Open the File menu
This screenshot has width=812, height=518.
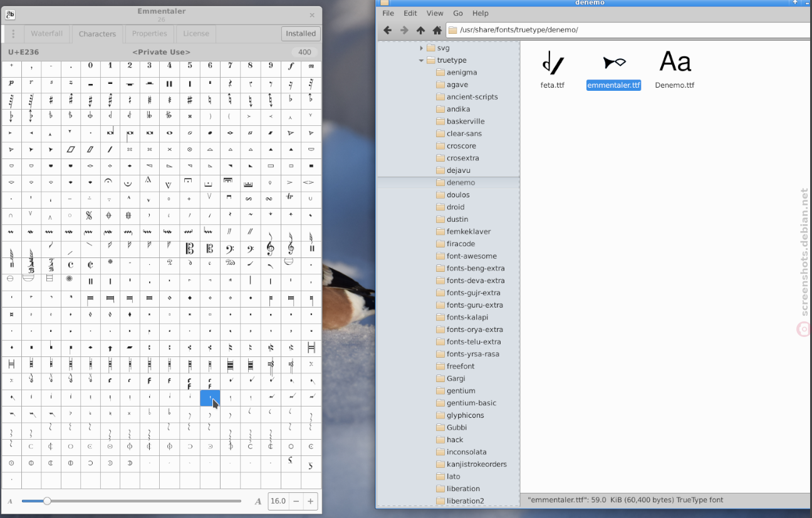[x=388, y=13]
